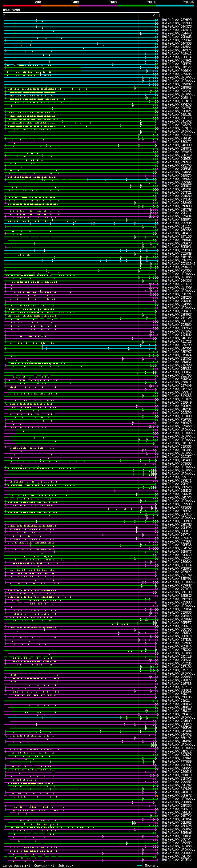The image size is (197, 868).
Task: Click the UniRef100_C6TGK1 label
Action: tap(177, 61)
